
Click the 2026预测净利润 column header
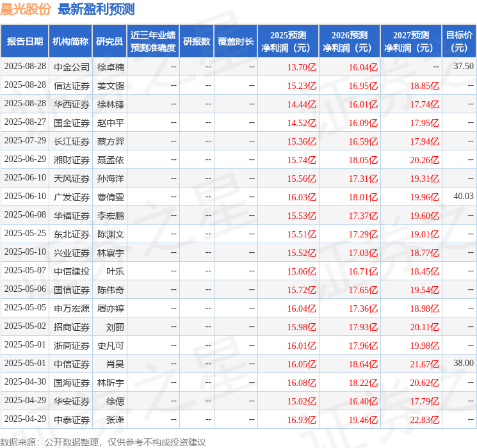[350, 42]
